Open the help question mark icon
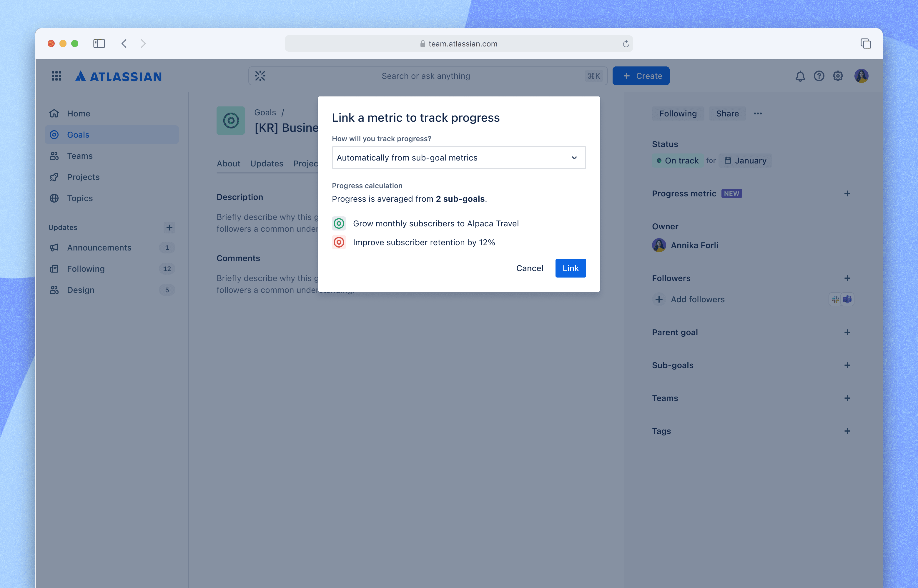The width and height of the screenshot is (918, 588). [819, 76]
